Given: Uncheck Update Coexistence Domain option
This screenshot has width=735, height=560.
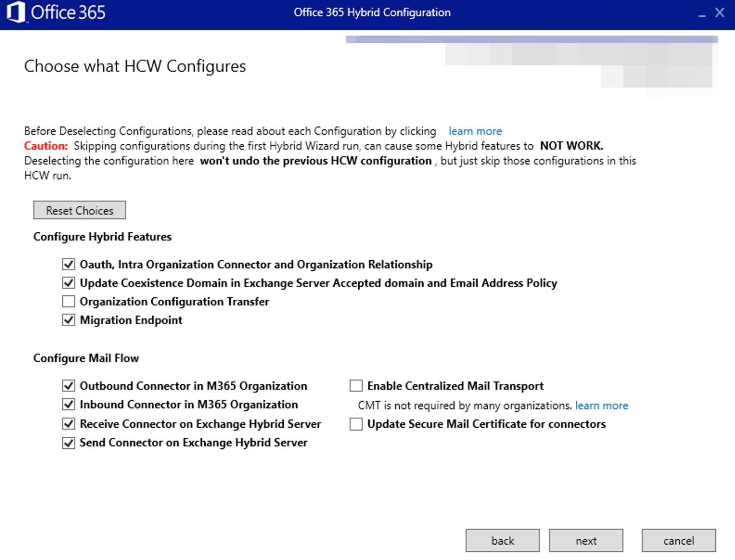Looking at the screenshot, I should (68, 283).
